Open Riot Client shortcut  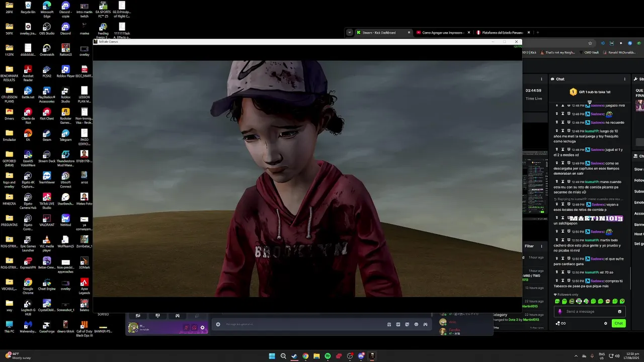coord(47,114)
